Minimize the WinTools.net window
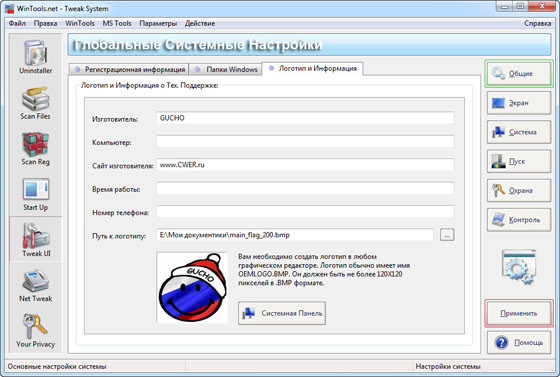The height and width of the screenshot is (377, 560). [x=505, y=6]
